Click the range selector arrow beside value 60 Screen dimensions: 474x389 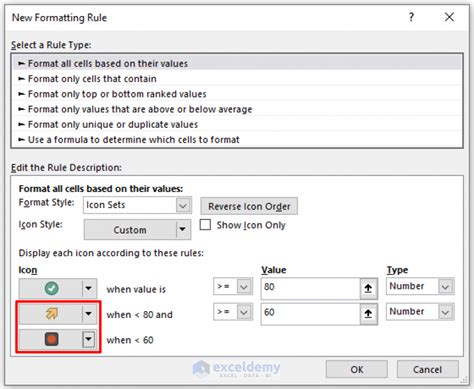368,313
